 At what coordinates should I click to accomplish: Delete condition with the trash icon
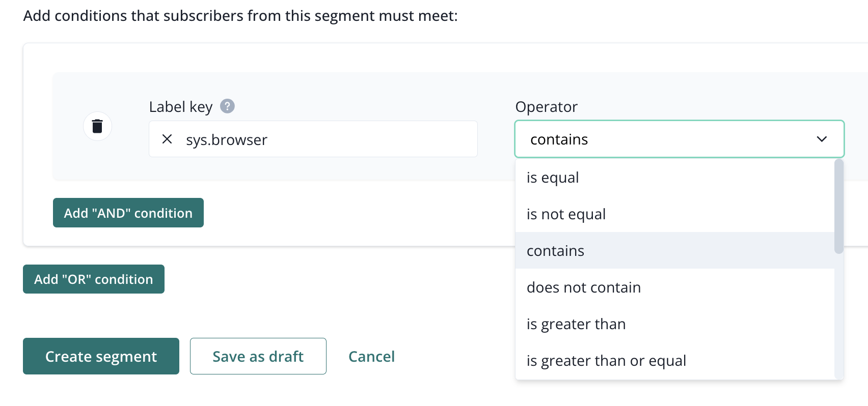pos(97,126)
